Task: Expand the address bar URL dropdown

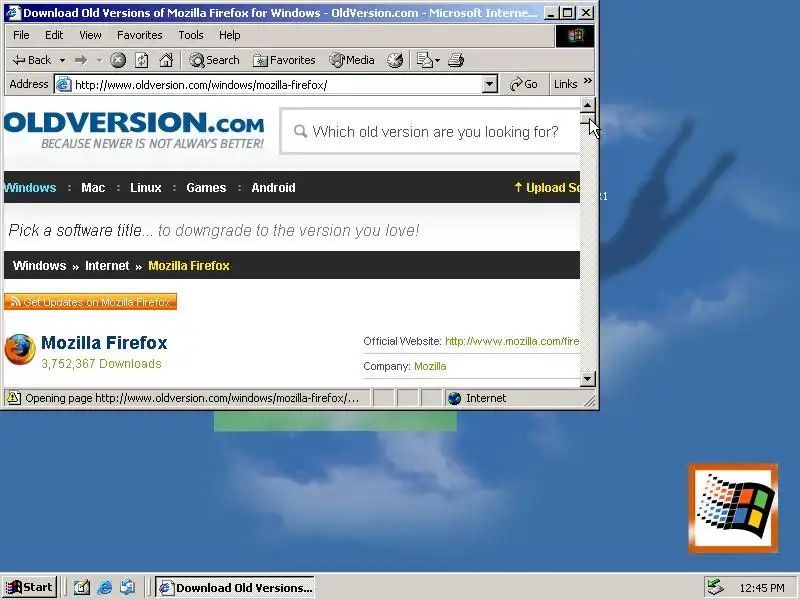Action: (x=489, y=84)
